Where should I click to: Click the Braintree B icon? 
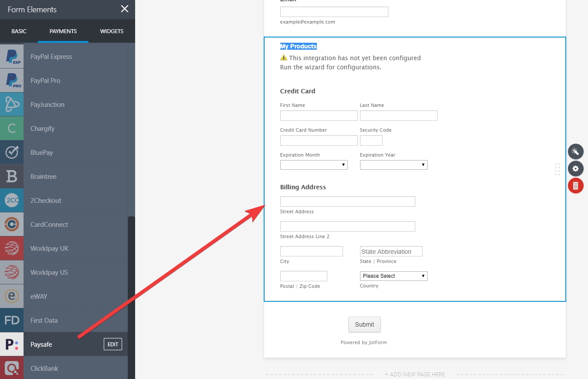(x=12, y=177)
